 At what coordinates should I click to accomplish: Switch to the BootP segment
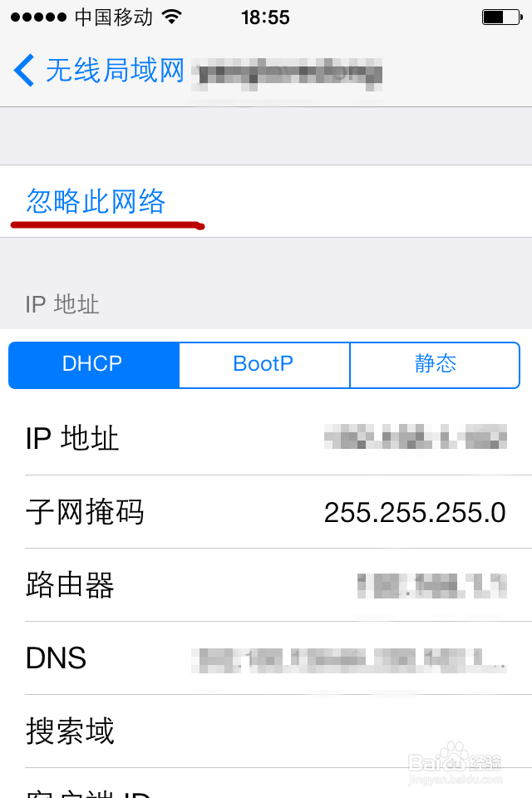click(264, 365)
